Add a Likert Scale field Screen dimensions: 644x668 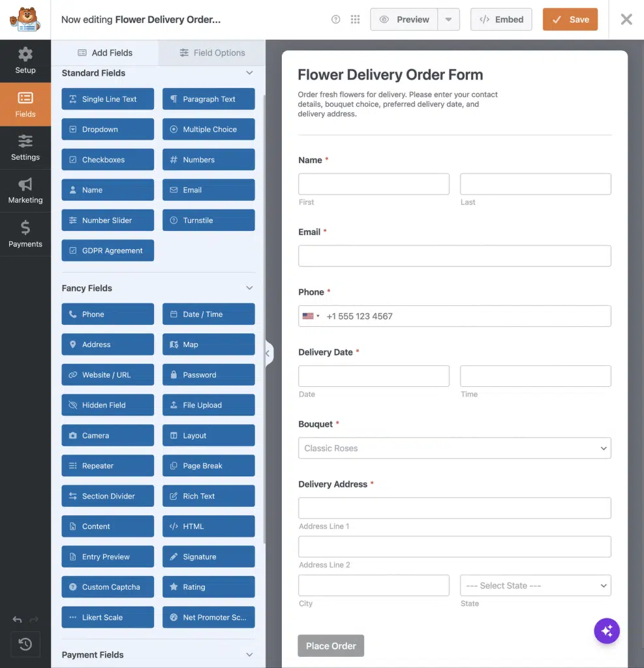point(108,617)
